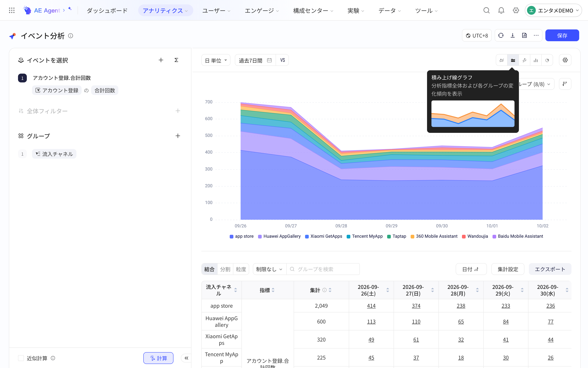Open the ユーザー menu
Image resolution: width=588 pixels, height=368 pixels.
pyautogui.click(x=216, y=10)
